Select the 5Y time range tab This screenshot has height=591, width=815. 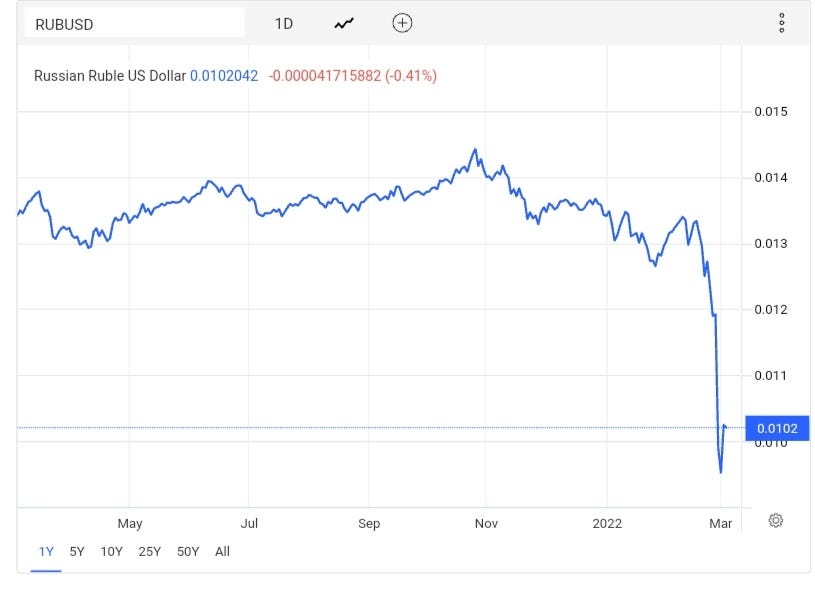coord(77,551)
